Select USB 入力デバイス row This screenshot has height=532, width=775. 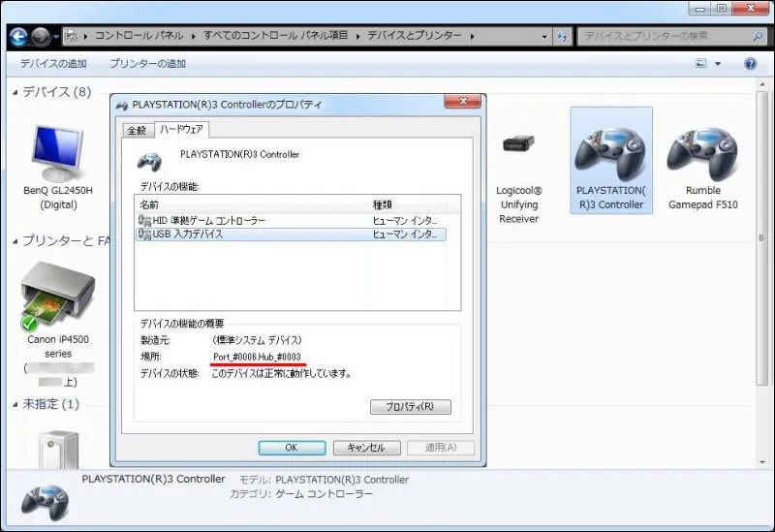coord(291,235)
